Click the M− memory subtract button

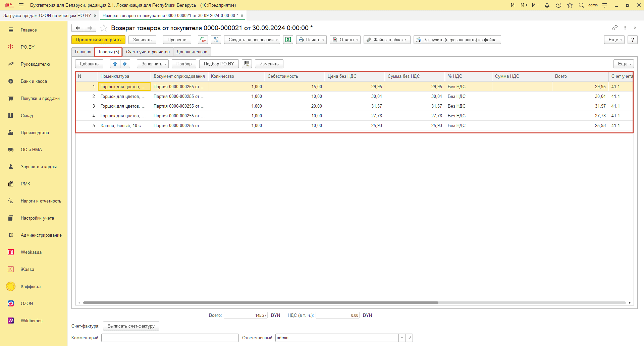(535, 5)
